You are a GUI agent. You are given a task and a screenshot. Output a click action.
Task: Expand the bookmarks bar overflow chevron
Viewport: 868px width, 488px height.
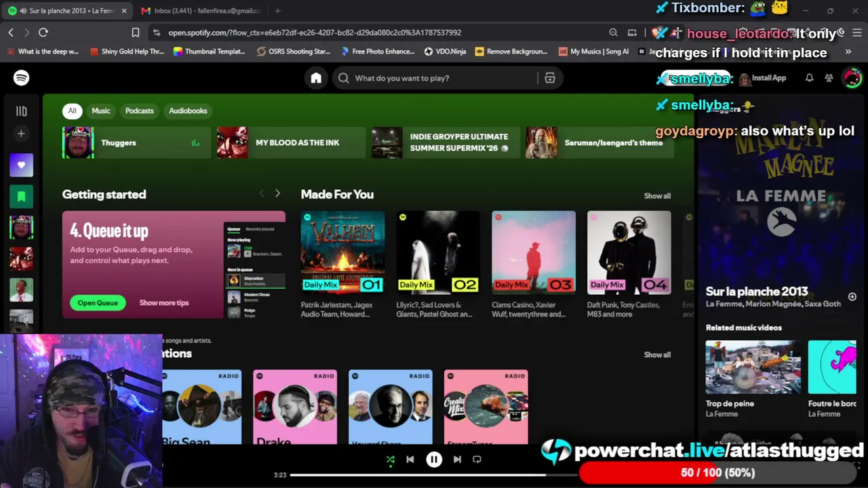click(848, 52)
